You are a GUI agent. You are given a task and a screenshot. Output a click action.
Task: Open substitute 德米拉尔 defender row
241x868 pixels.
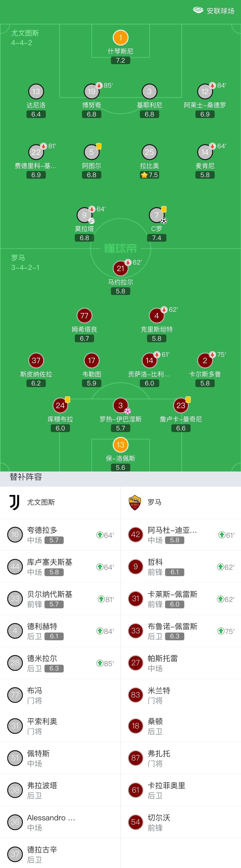(x=60, y=663)
